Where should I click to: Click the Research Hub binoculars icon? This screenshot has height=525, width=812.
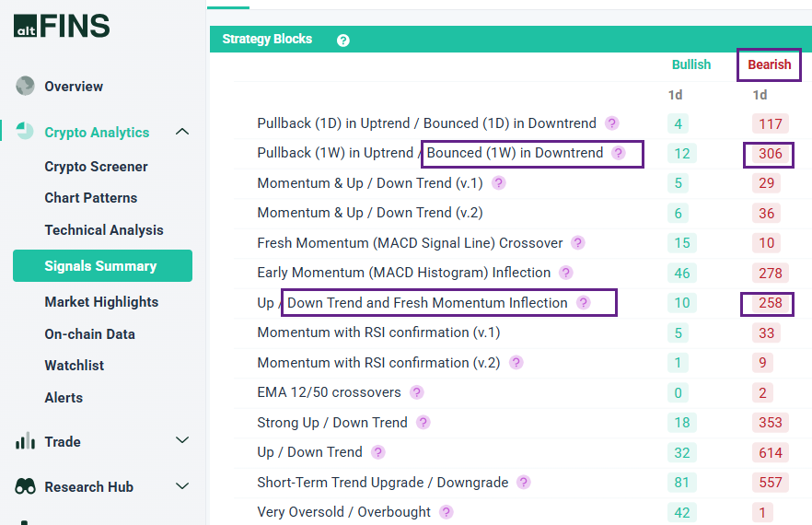point(25,486)
